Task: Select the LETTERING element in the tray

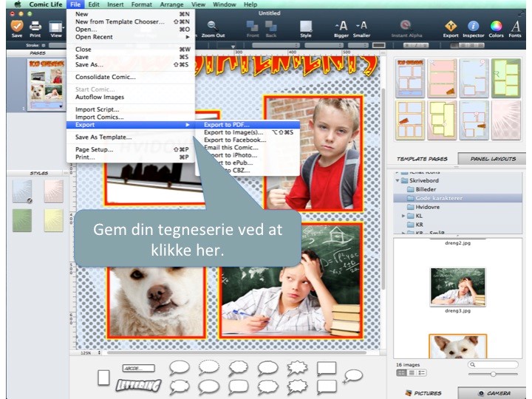Action: click(x=139, y=385)
